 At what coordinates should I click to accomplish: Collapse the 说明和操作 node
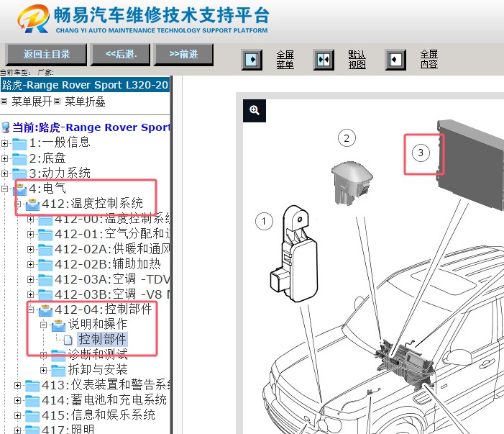(43, 325)
